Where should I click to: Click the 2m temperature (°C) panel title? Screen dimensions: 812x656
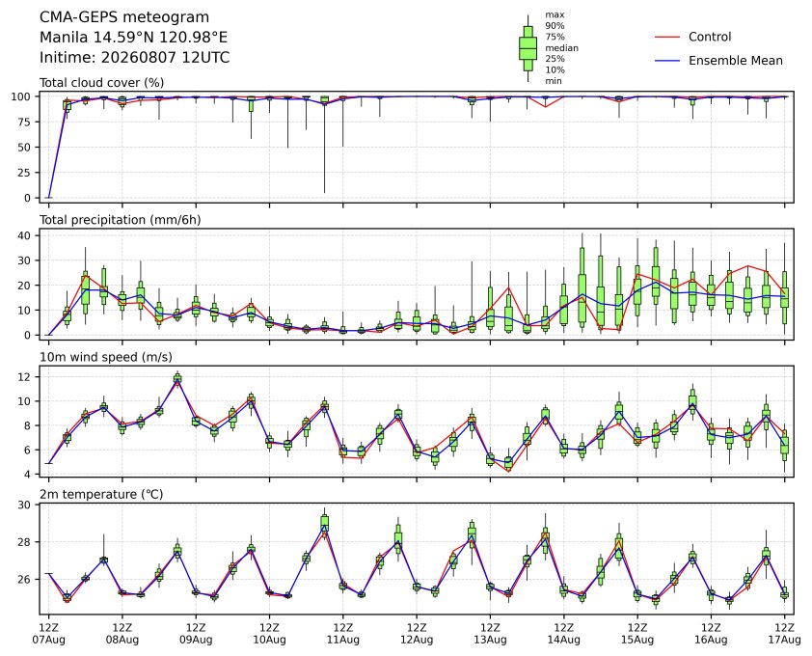101,494
